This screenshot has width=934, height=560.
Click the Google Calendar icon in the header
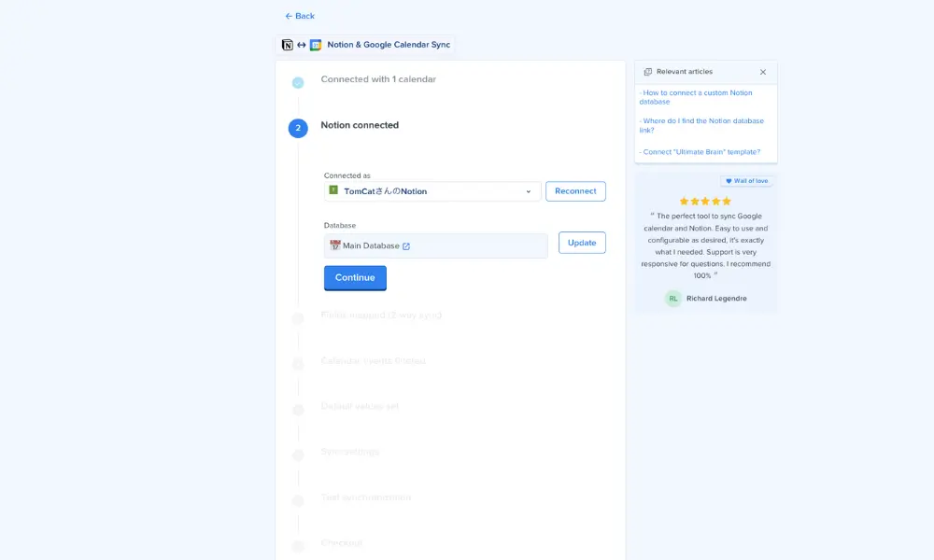point(316,45)
